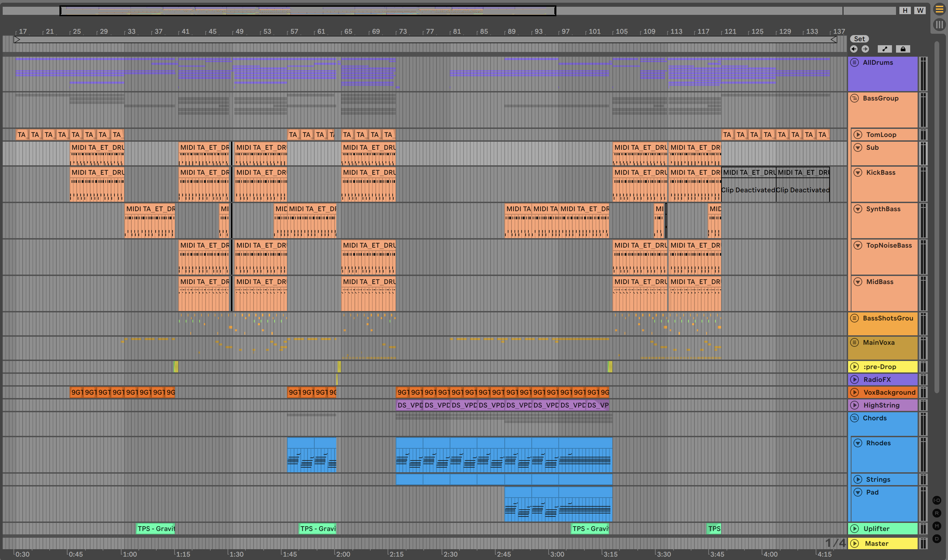Select the VoxBackground track header
Viewport: 948px width, 560px height.
889,392
